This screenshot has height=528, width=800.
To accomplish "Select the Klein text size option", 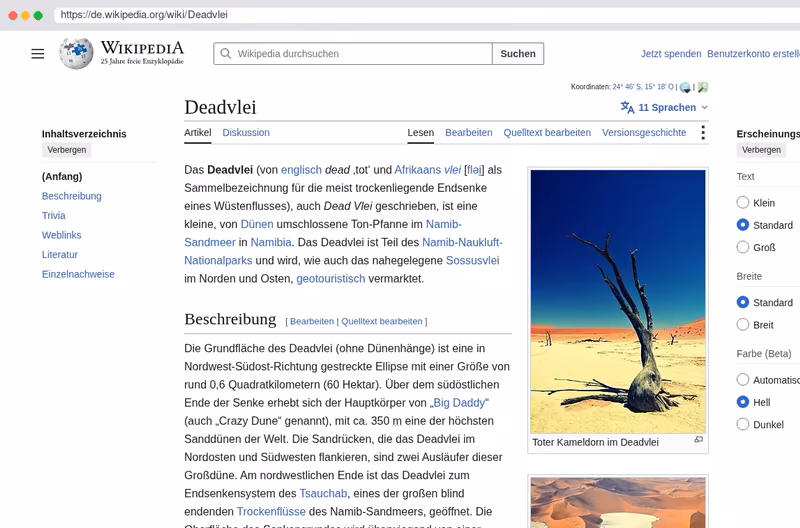I will click(743, 203).
